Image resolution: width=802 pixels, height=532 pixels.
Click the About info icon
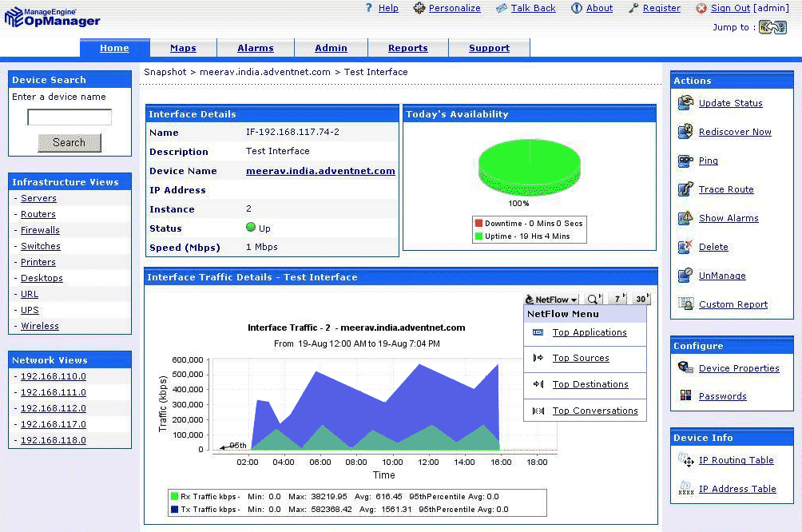577,8
